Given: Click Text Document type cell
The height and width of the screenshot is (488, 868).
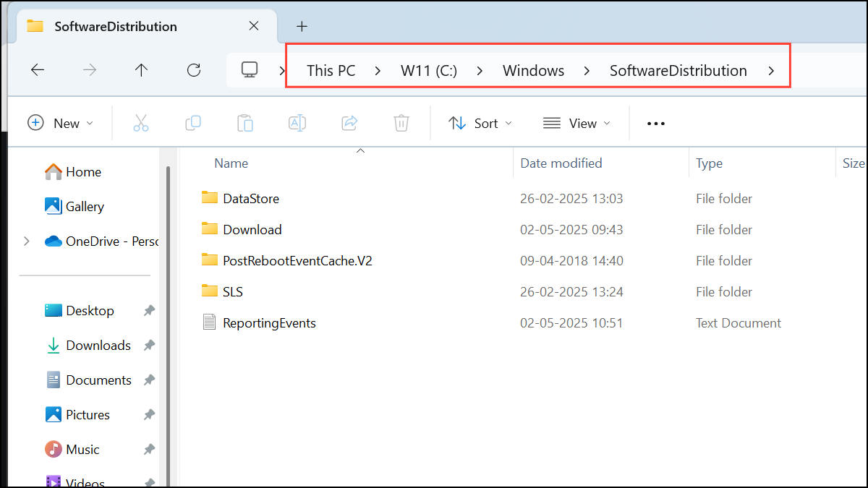Looking at the screenshot, I should coord(739,323).
